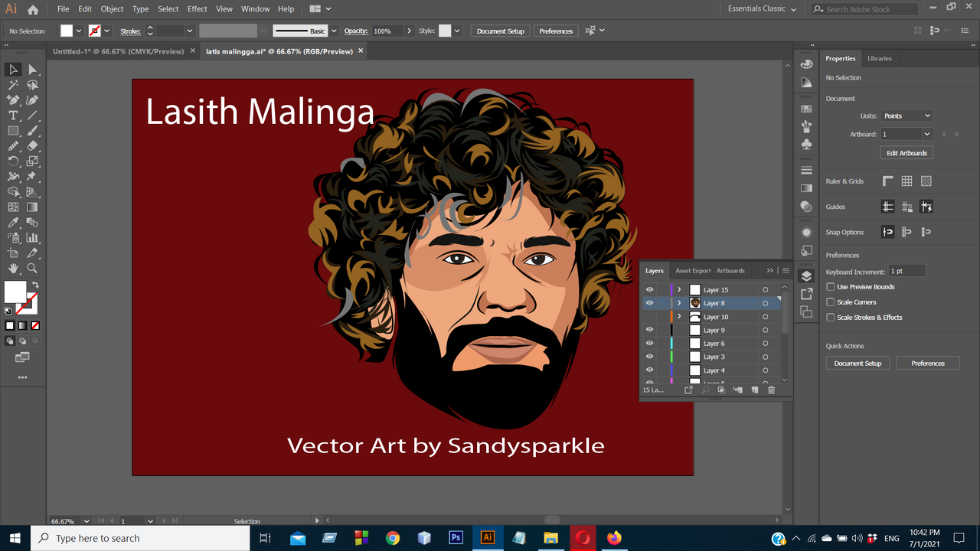Open Edit Toolbar three-dots button
980x551 pixels.
pyautogui.click(x=22, y=377)
